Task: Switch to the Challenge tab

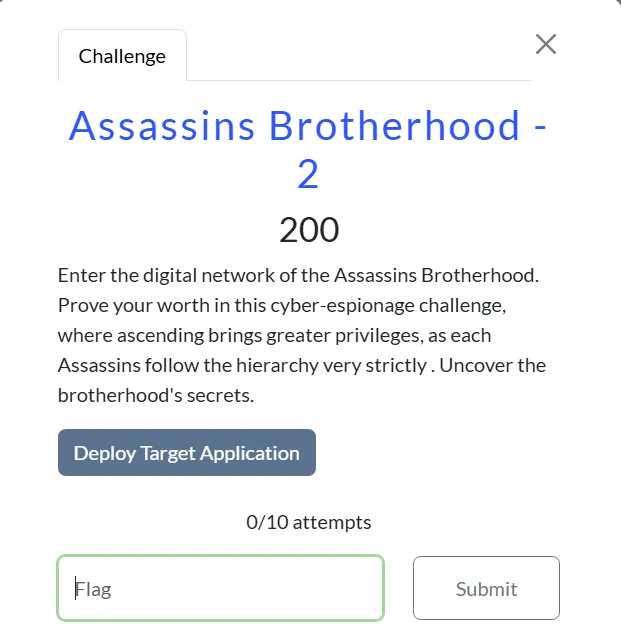Action: pyautogui.click(x=122, y=56)
